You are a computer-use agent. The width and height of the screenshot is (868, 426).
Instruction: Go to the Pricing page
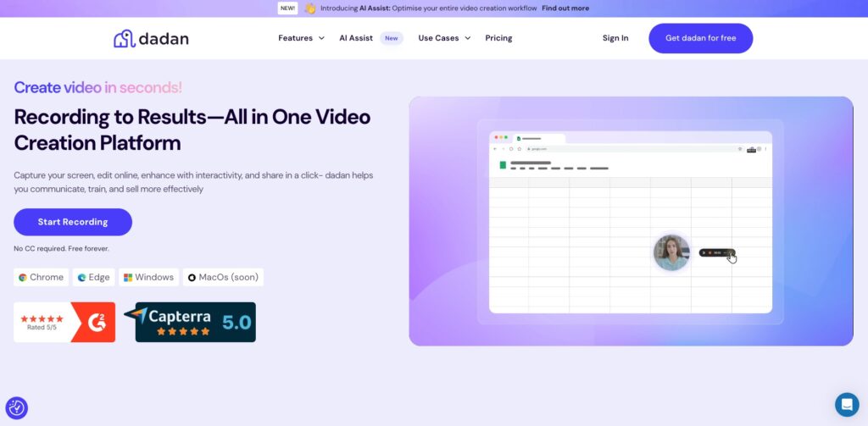[x=498, y=38]
